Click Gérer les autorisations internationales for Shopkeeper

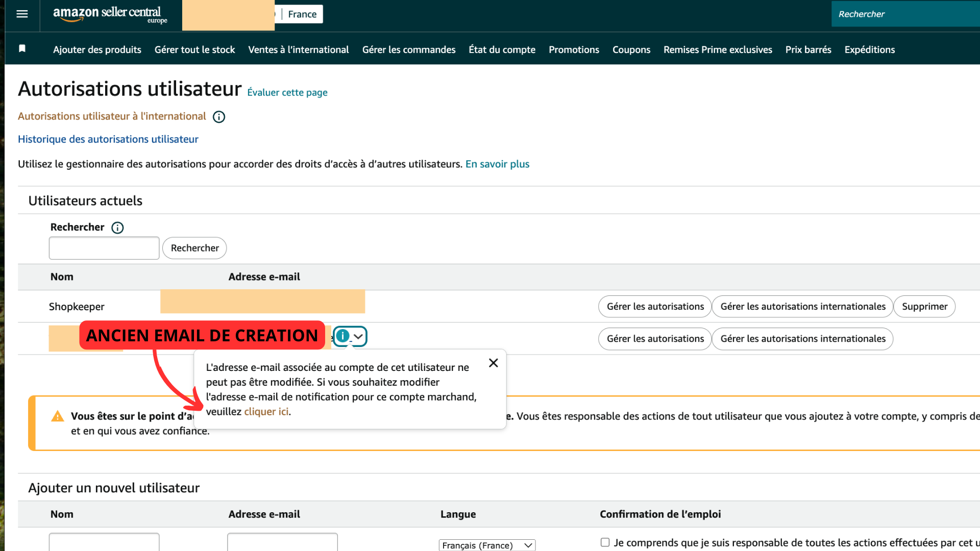coord(802,307)
